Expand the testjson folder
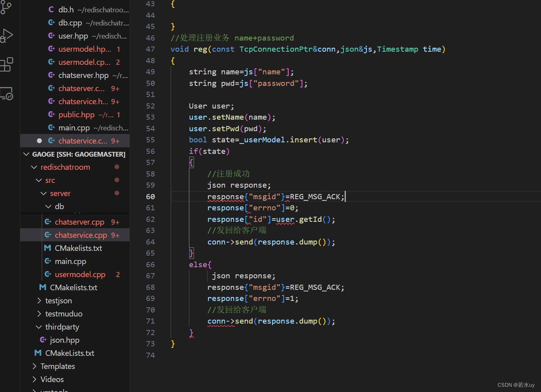The image size is (541, 392). [39, 301]
